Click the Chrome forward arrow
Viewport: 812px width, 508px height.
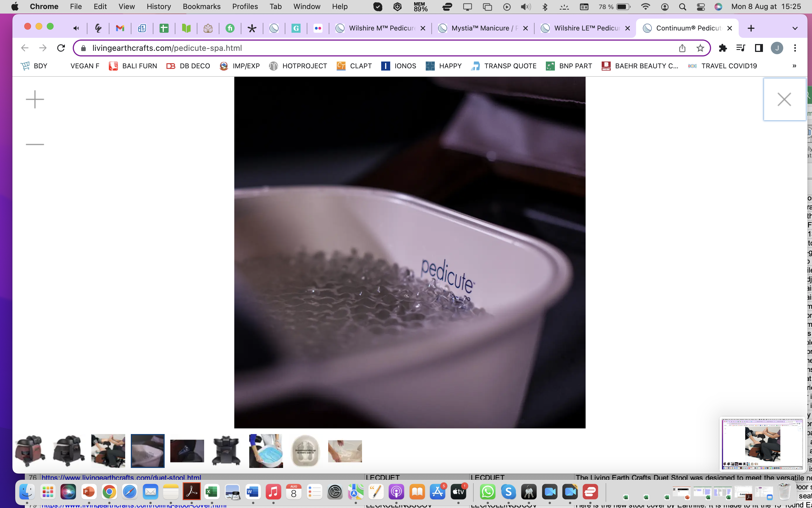coord(43,48)
